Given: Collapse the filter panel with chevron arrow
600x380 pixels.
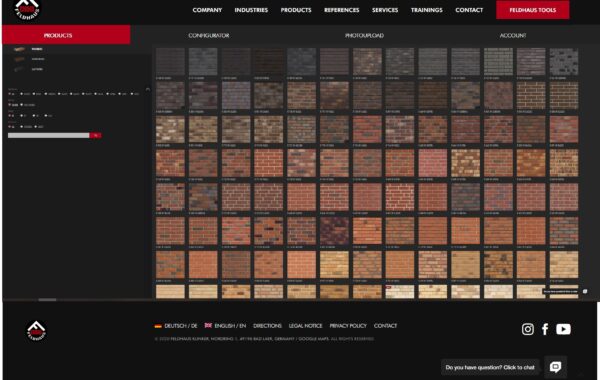Looking at the screenshot, I should point(148,89).
